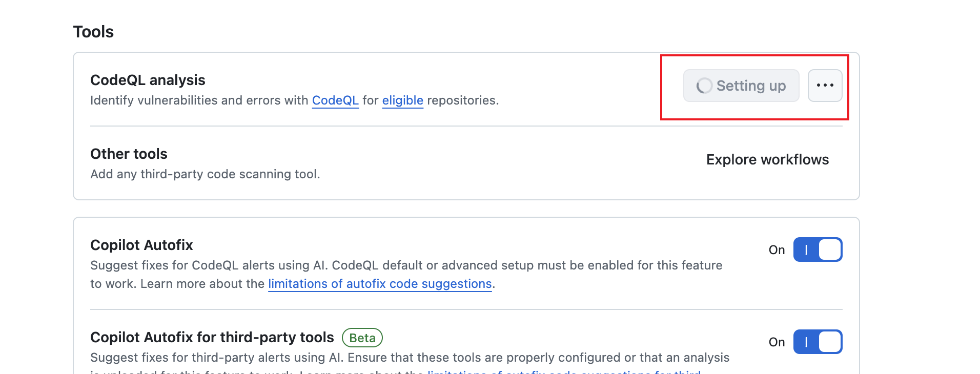
Task: Click the Copilot Autofix heading text
Action: coord(141,245)
